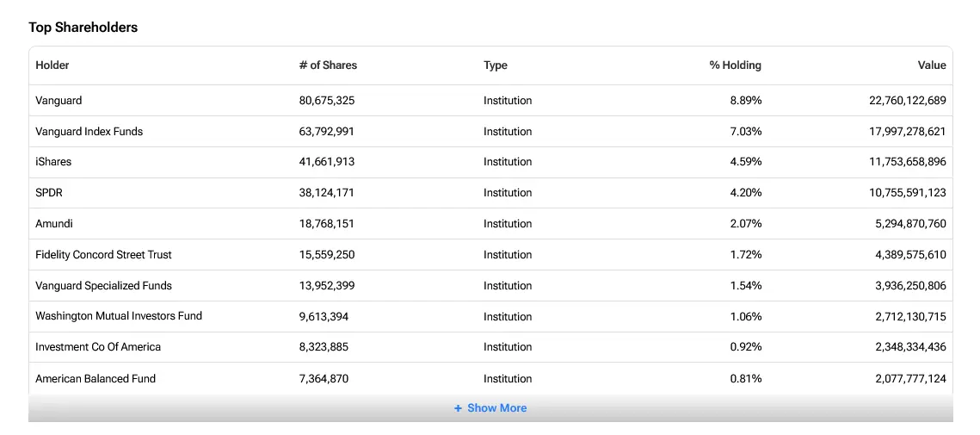
Task: Select the Vanguard Index Funds holder
Action: [x=89, y=132]
